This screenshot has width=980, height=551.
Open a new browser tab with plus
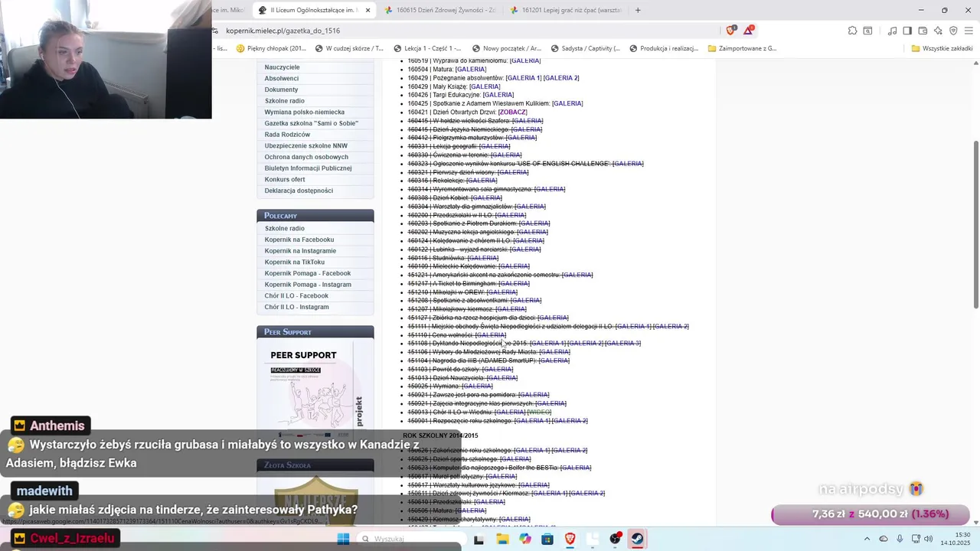638,10
